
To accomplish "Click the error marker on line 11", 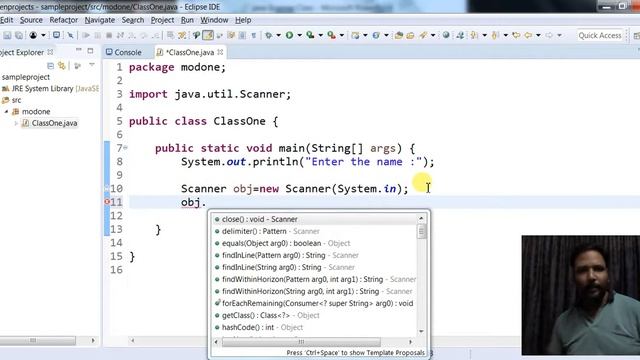I will pyautogui.click(x=107, y=202).
